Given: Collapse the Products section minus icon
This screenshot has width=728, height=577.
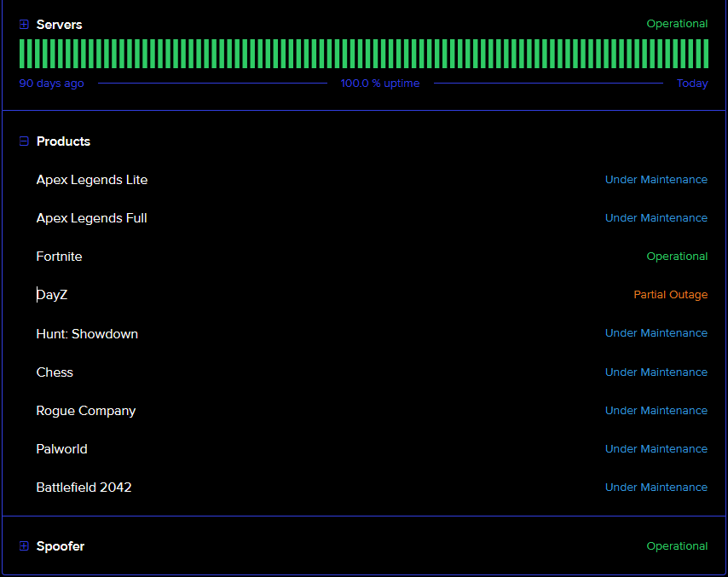Looking at the screenshot, I should [24, 141].
